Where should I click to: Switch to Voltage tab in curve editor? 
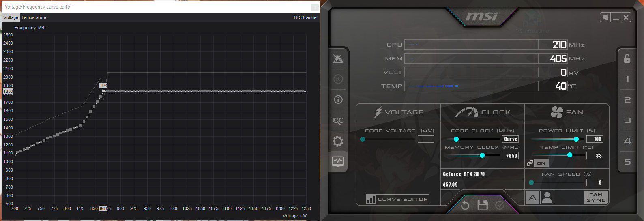[x=11, y=17]
